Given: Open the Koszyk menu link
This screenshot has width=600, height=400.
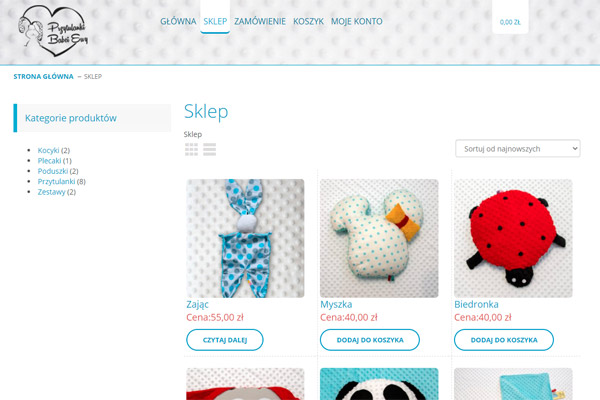Looking at the screenshot, I should [x=308, y=21].
